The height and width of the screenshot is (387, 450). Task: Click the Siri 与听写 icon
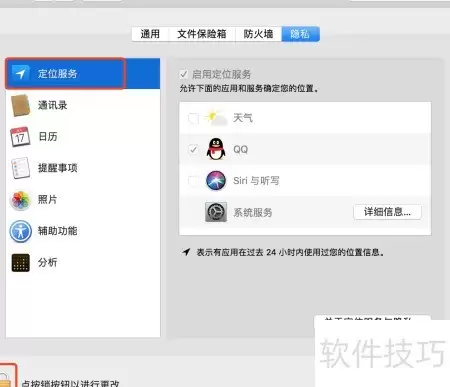(x=216, y=181)
